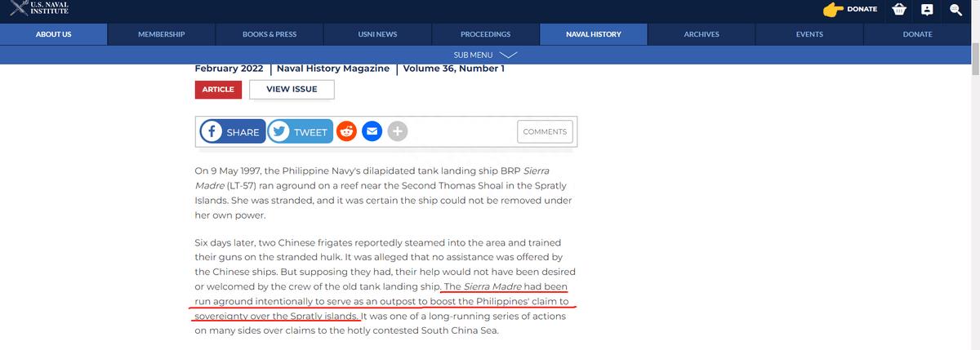Open the shopping basket icon
Screen dimensions: 980x350
[899, 10]
